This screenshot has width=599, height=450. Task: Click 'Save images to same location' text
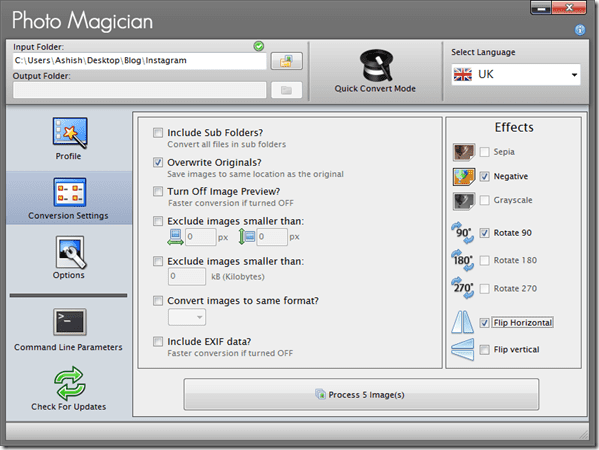[x=256, y=174]
